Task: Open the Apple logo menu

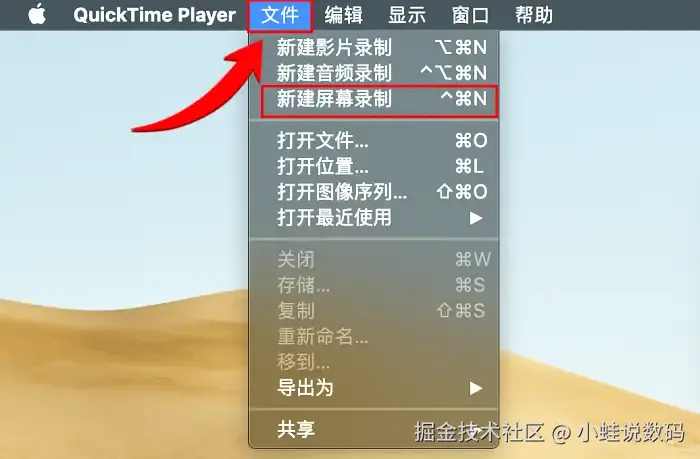Action: pos(38,14)
